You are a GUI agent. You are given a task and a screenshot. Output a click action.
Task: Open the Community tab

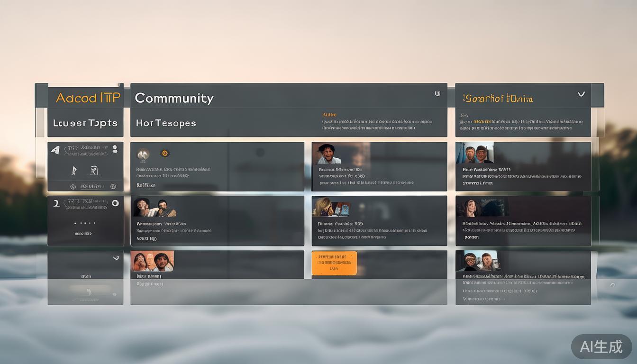(x=174, y=98)
